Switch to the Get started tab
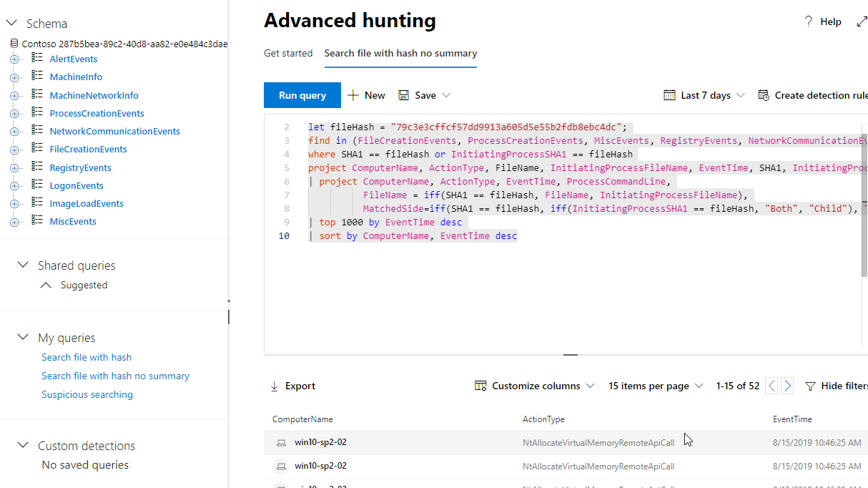This screenshot has width=868, height=488. tap(288, 54)
